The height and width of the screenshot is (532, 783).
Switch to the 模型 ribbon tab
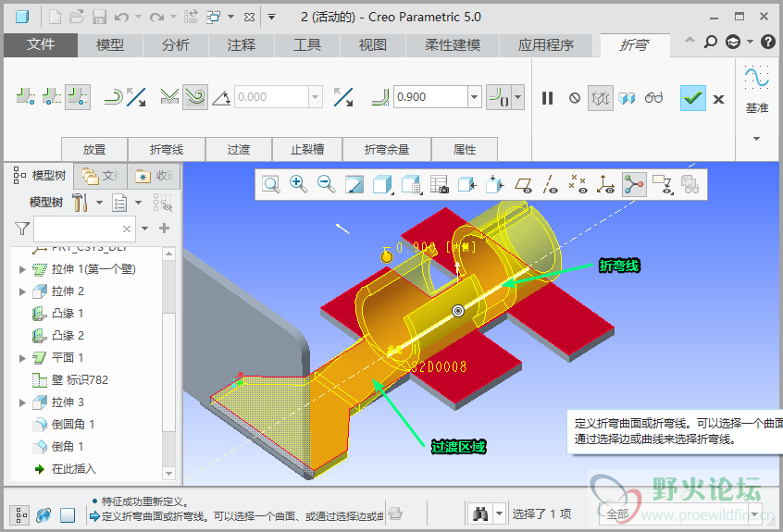pos(110,45)
